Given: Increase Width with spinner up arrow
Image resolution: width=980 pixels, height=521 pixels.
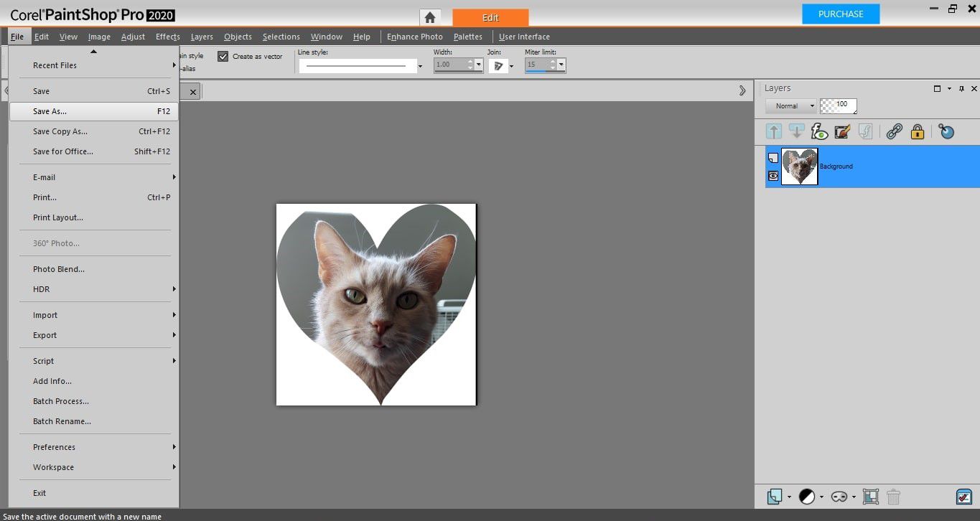Looking at the screenshot, I should (x=470, y=62).
